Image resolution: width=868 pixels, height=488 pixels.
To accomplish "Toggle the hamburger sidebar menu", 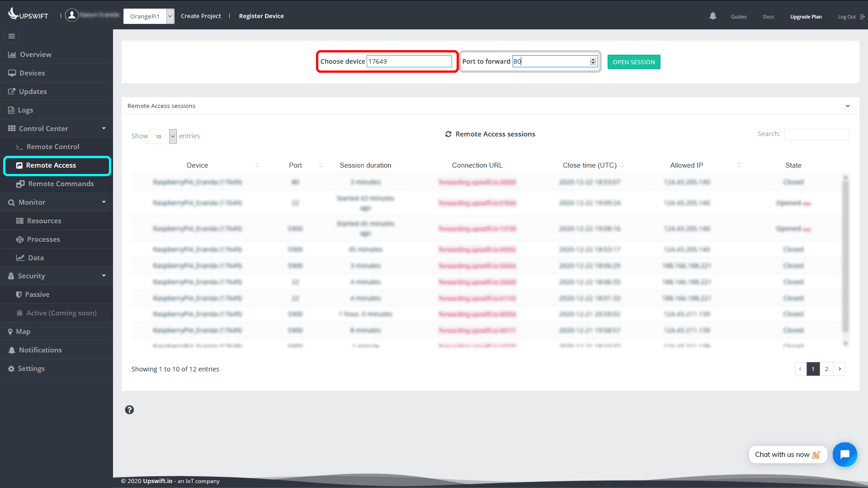I will [x=12, y=36].
